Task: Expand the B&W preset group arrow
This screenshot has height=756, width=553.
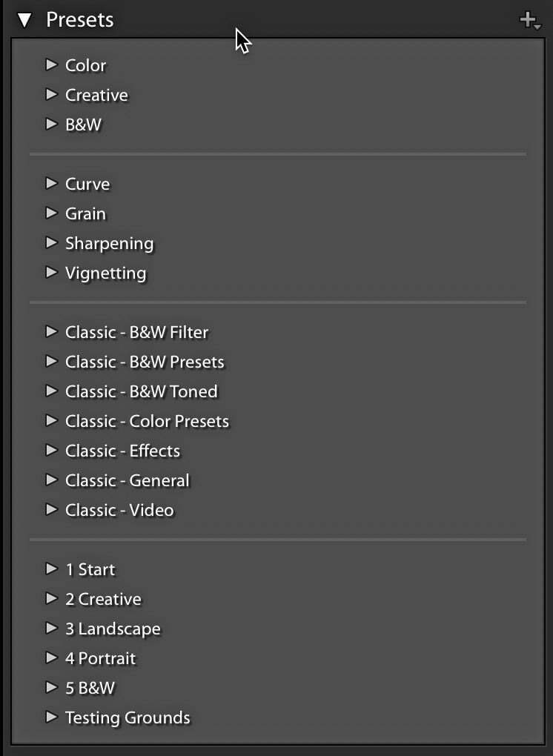Action: pyautogui.click(x=51, y=125)
